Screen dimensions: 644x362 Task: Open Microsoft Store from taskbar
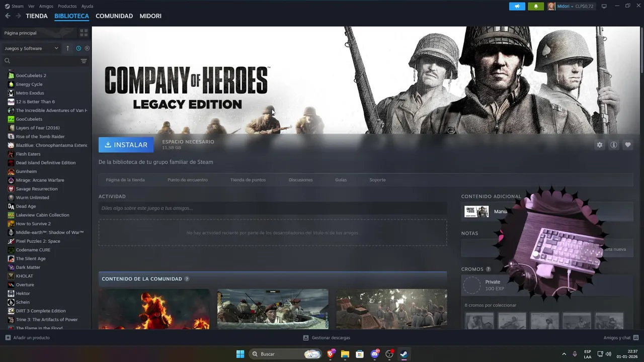tap(360, 354)
